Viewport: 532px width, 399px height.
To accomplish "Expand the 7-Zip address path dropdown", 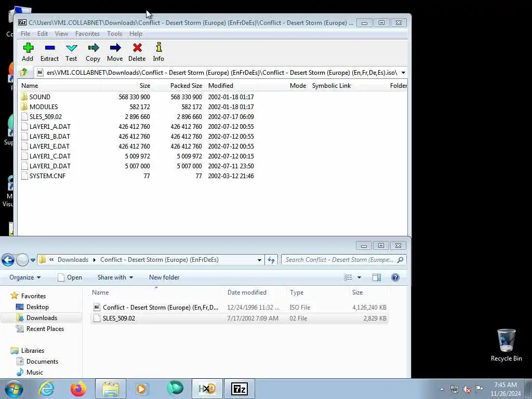I will (403, 73).
